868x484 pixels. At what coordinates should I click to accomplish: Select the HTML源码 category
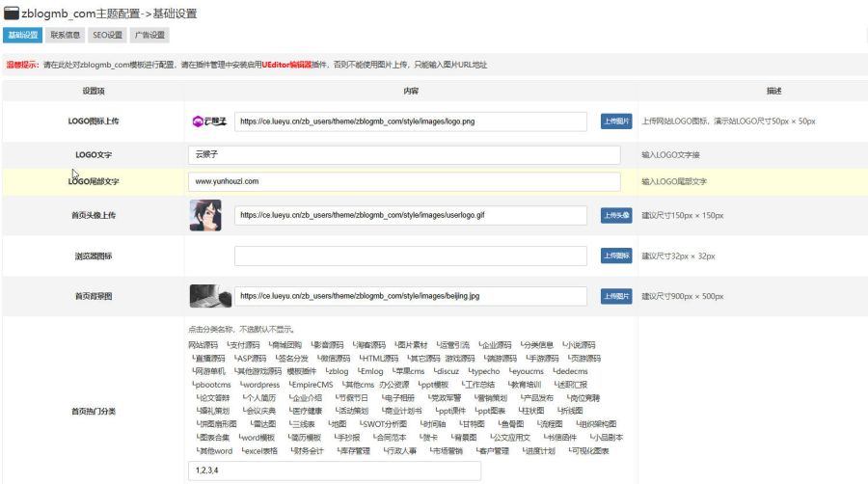coord(380,359)
